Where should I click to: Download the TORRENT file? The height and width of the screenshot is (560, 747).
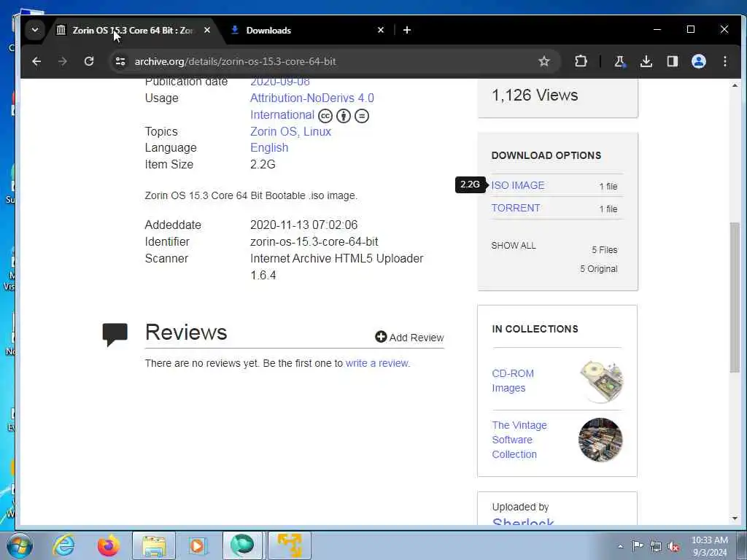pyautogui.click(x=516, y=208)
